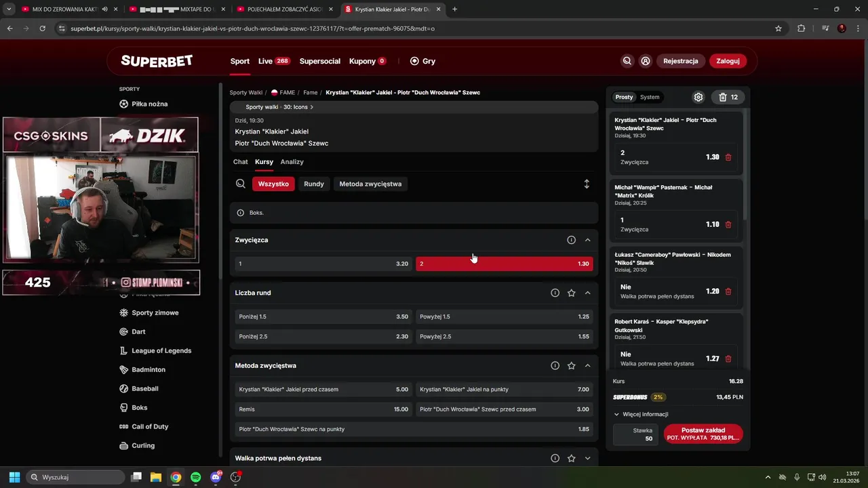
Task: Collapse the Metoda zwycięstwa market section
Action: pos(587,365)
